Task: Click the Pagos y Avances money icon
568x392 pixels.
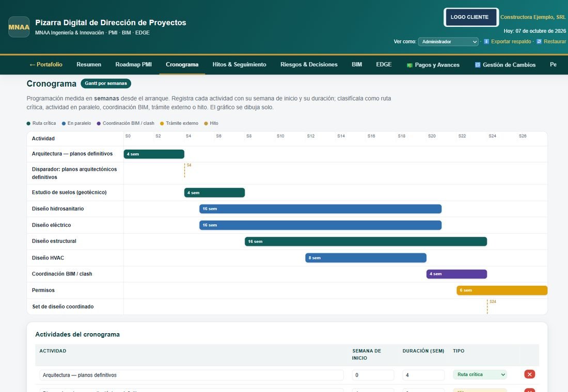Action: (409, 65)
